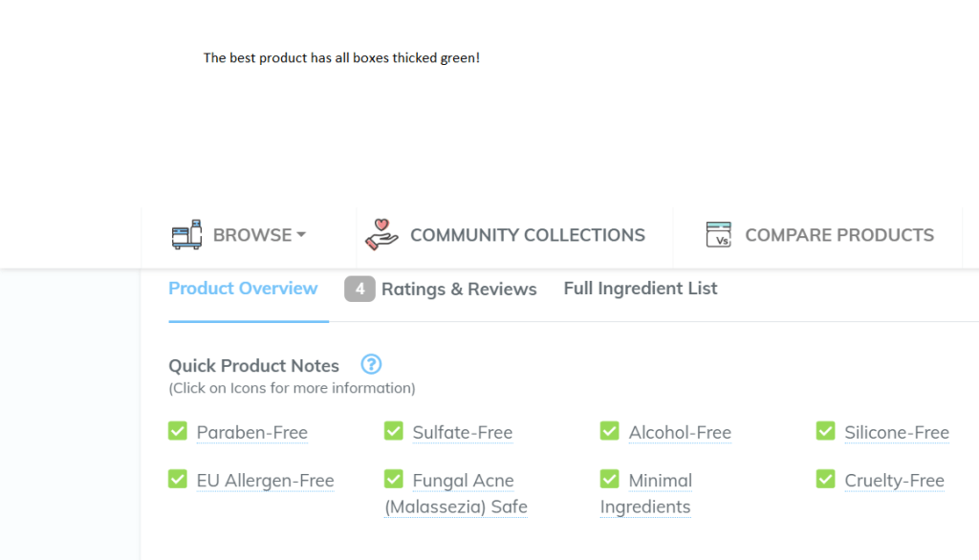Image resolution: width=979 pixels, height=560 pixels.
Task: Click the Browse shelf icon
Action: point(186,234)
